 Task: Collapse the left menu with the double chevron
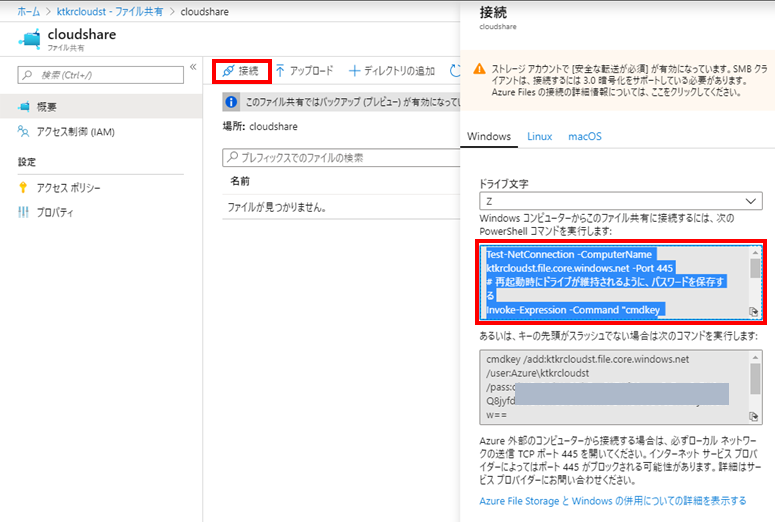click(x=193, y=67)
